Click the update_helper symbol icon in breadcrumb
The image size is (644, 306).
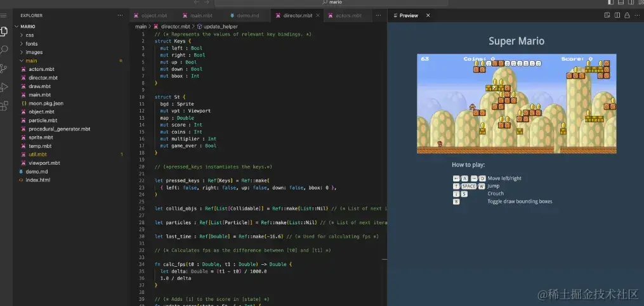200,27
